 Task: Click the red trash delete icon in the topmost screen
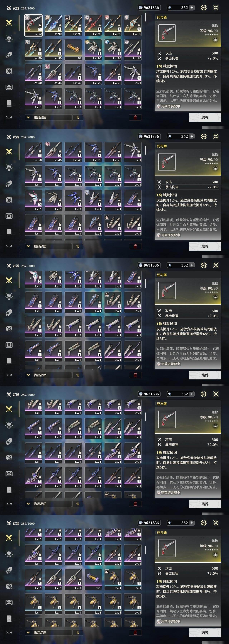[x=135, y=117]
